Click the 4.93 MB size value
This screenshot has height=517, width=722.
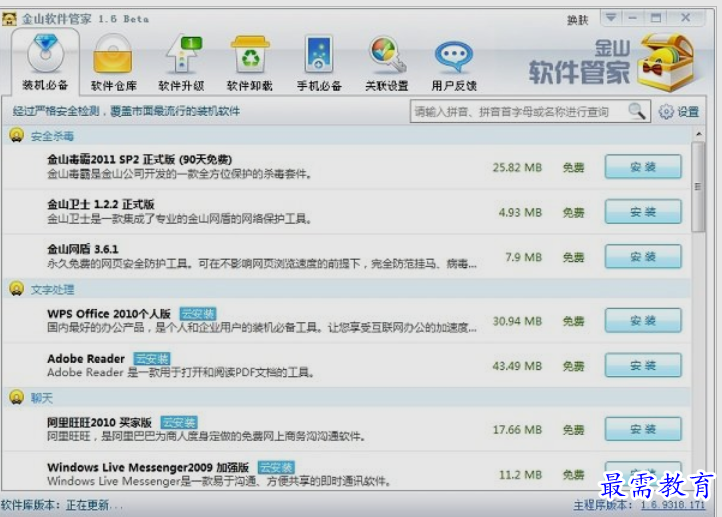(520, 213)
